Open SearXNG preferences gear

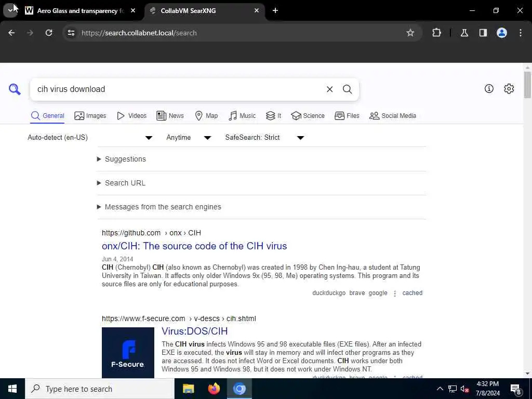tap(509, 89)
